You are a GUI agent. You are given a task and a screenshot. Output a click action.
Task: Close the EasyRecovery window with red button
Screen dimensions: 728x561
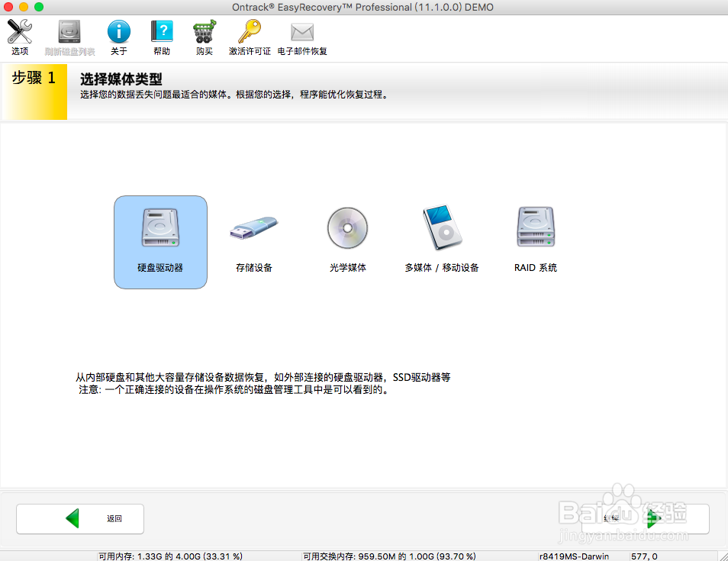[8, 7]
